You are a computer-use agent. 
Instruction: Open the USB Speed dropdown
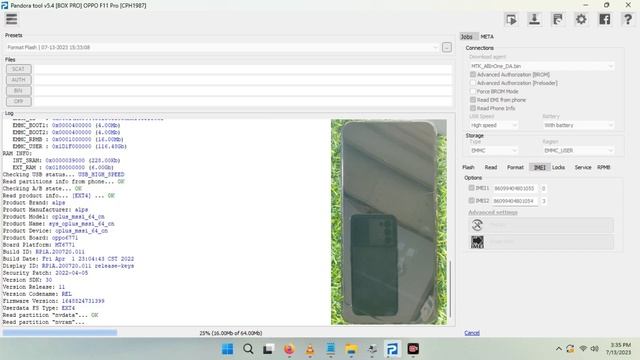coord(493,125)
